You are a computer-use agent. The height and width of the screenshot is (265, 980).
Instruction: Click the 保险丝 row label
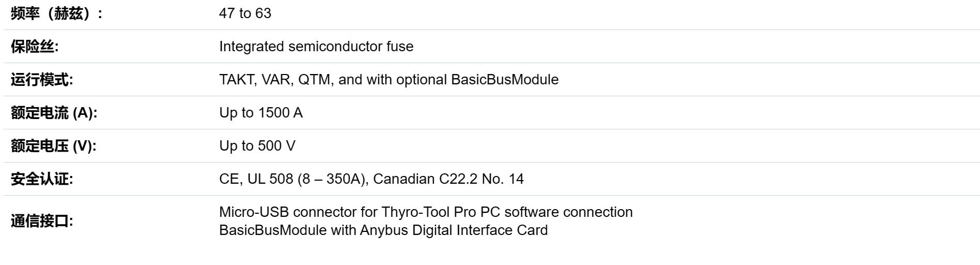[35, 47]
